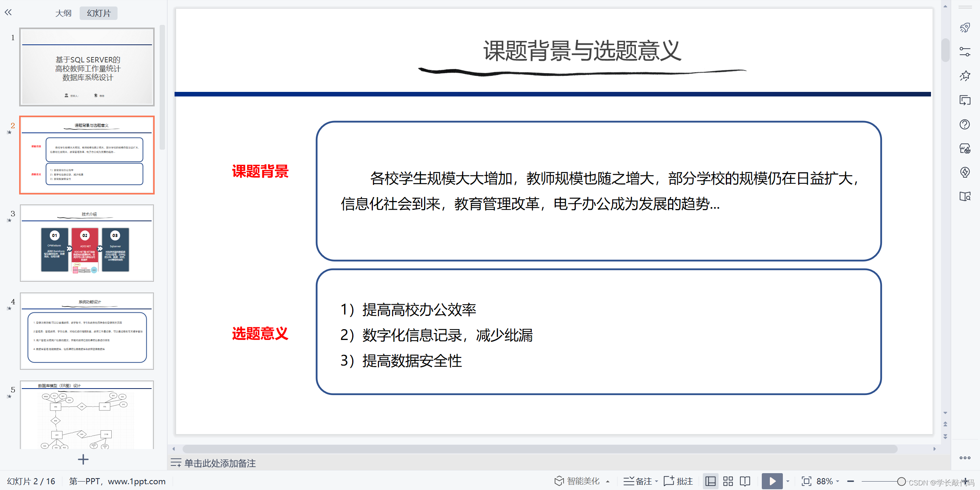Click the zoom slider handle
This screenshot has height=490, width=980.
(901, 481)
